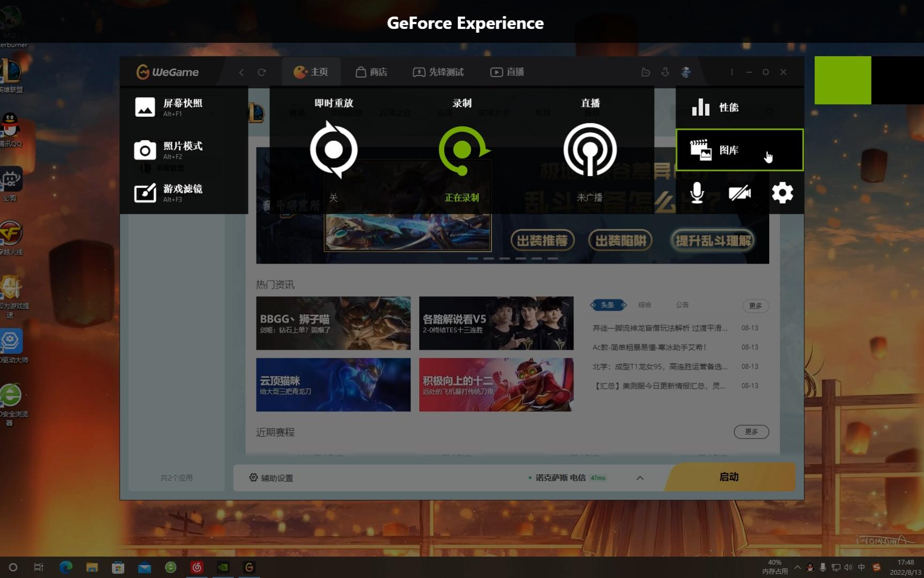The width and height of the screenshot is (924, 578).
Task: Toggle the microphone in the overlay
Action: pyautogui.click(x=696, y=193)
